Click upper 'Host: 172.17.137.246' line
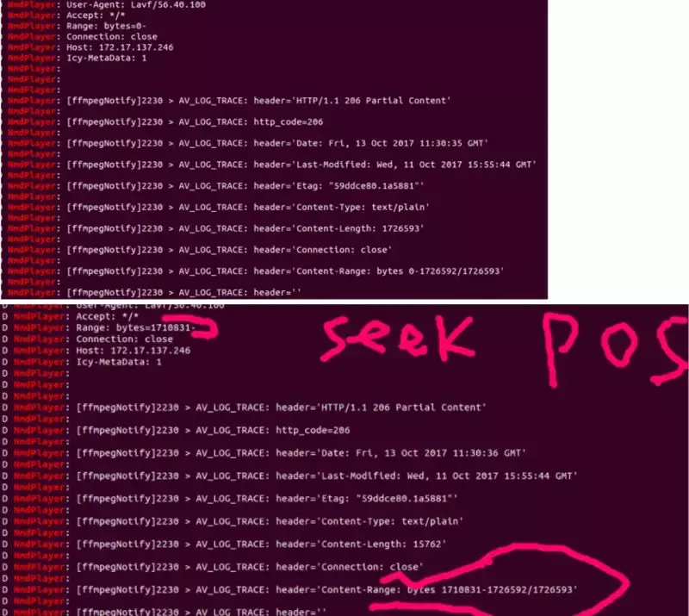 120,47
